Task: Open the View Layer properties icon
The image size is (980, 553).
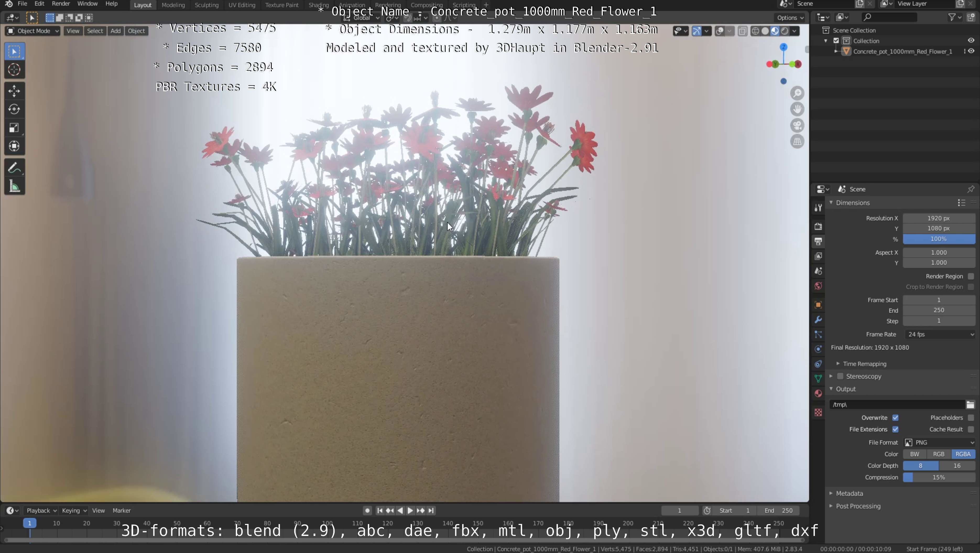Action: click(x=818, y=256)
